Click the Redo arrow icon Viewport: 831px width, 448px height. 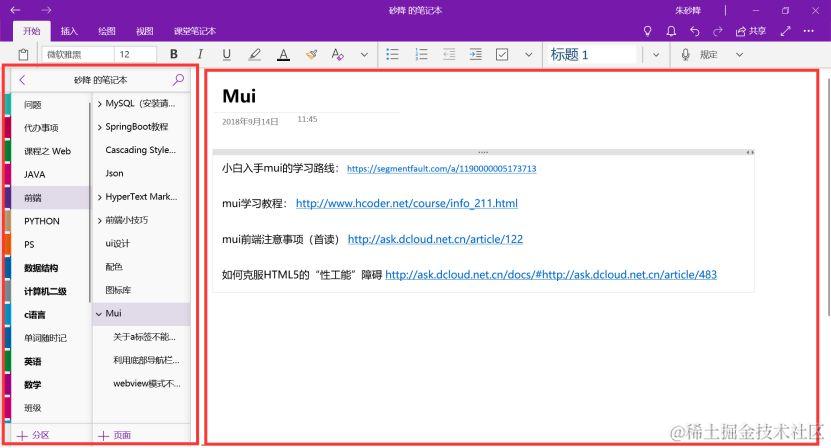[x=718, y=31]
